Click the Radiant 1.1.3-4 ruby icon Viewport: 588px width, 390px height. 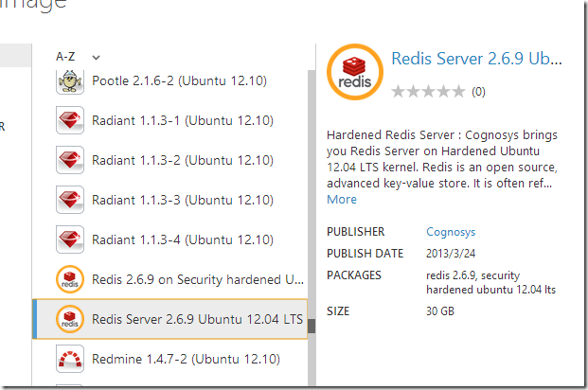tap(70, 239)
